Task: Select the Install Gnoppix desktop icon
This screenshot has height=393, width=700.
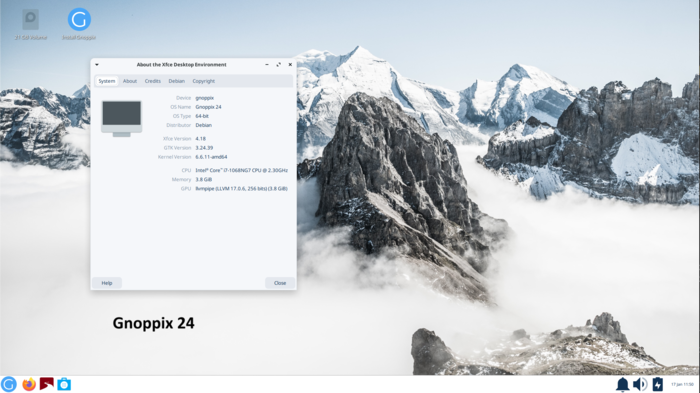Action: tap(79, 24)
